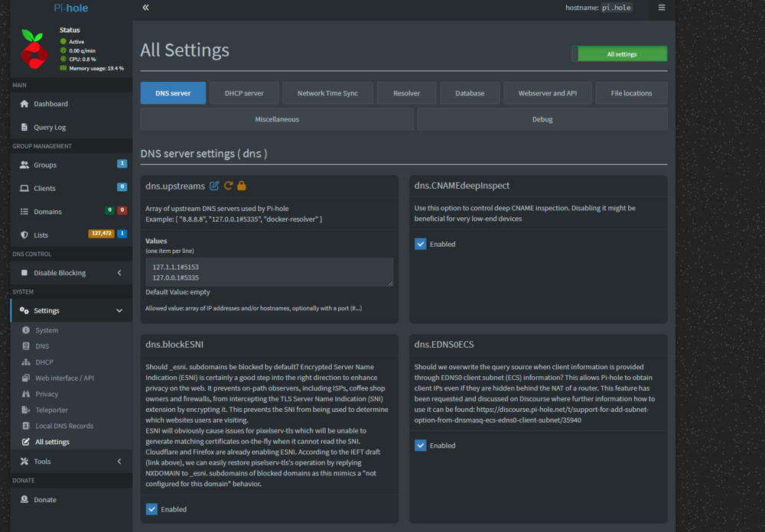The height and width of the screenshot is (532, 765).
Task: Open the Dashboard via its home icon
Action: (x=24, y=104)
